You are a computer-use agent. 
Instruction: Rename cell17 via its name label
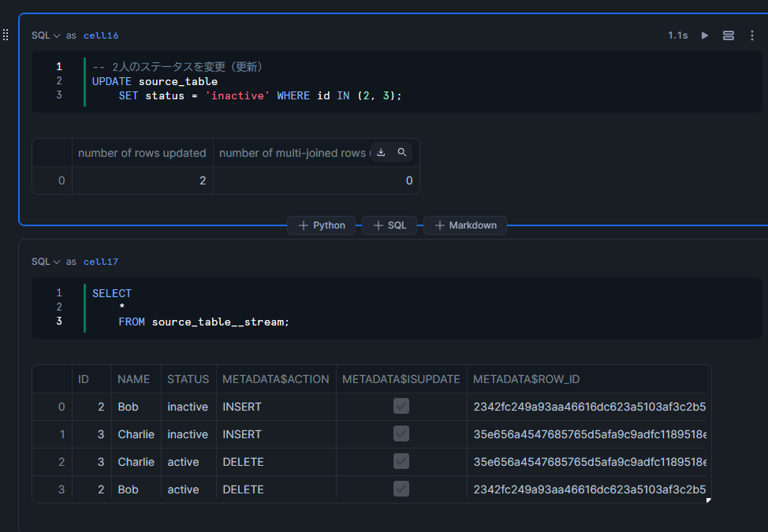pos(100,262)
